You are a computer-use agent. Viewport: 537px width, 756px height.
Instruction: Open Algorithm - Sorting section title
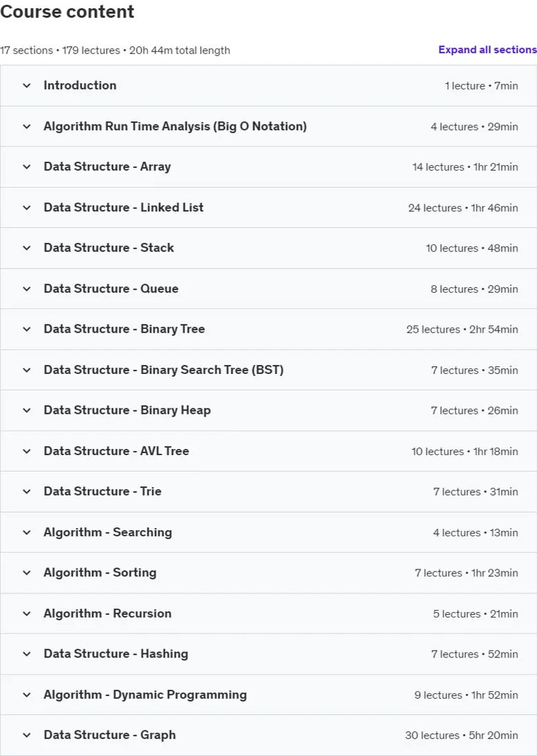[100, 573]
